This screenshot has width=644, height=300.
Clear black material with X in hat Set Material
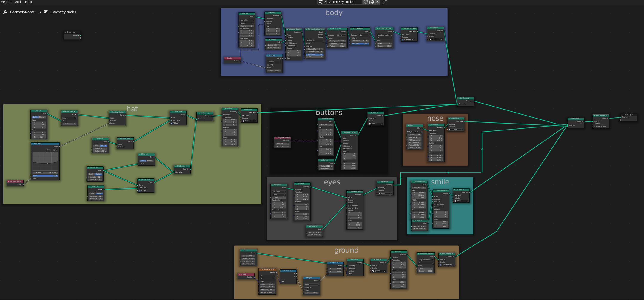click(x=255, y=121)
